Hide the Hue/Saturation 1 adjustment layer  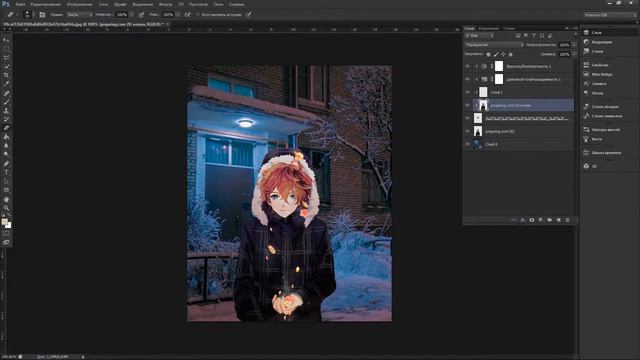pos(467,79)
